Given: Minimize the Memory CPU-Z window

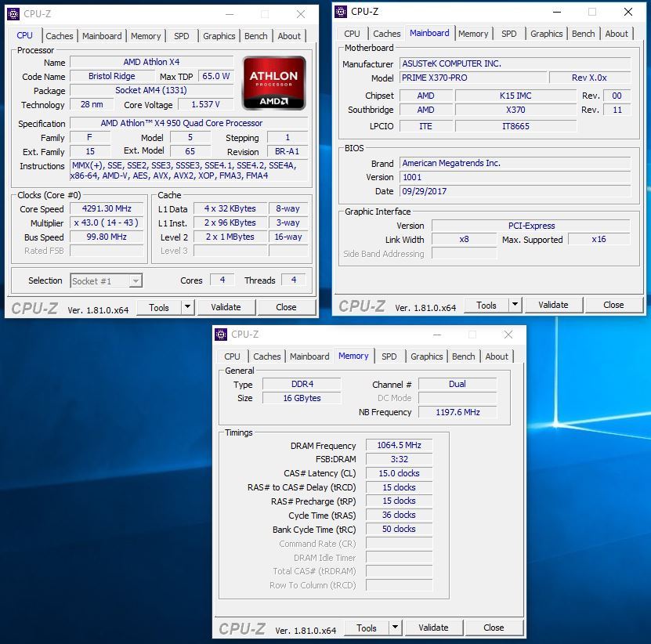Looking at the screenshot, I should click(437, 335).
